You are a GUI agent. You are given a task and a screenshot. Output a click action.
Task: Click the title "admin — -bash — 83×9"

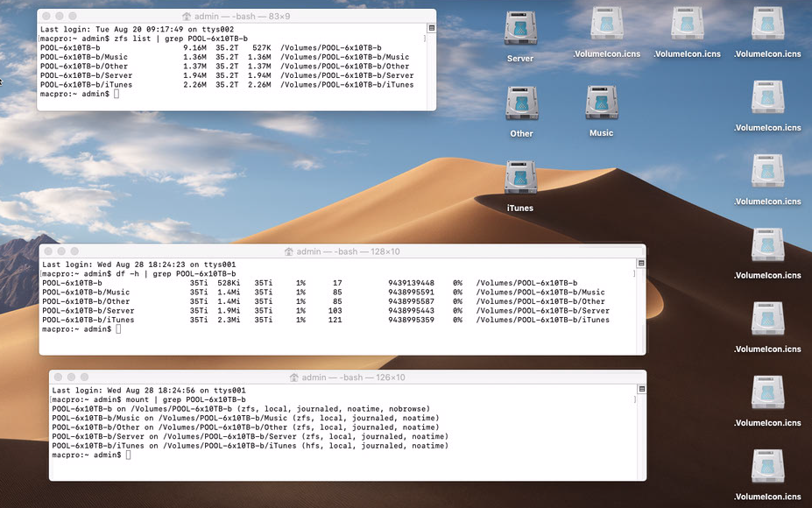(x=242, y=16)
